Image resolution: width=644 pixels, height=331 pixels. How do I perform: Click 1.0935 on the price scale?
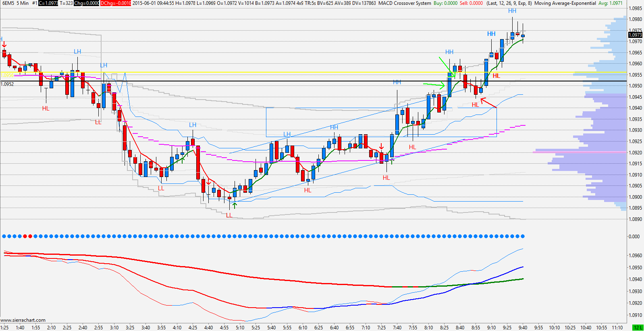(636, 119)
